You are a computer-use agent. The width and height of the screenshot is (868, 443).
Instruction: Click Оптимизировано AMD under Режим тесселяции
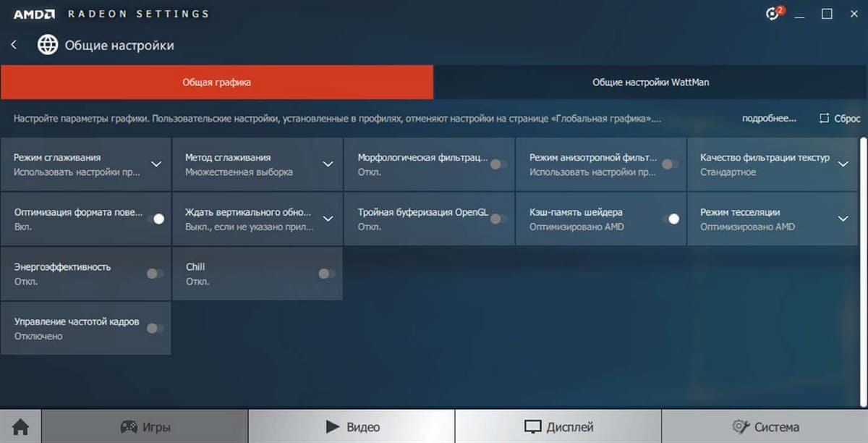pyautogui.click(x=747, y=227)
